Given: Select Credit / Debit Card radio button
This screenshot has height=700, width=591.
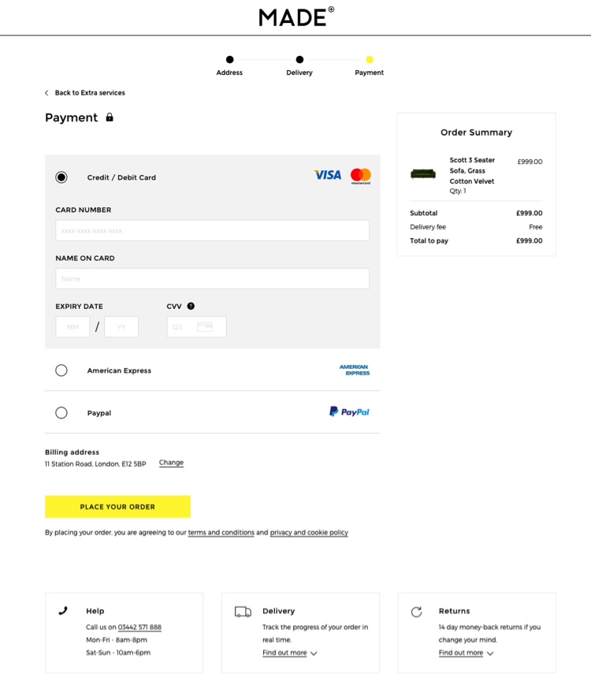Looking at the screenshot, I should point(61,177).
